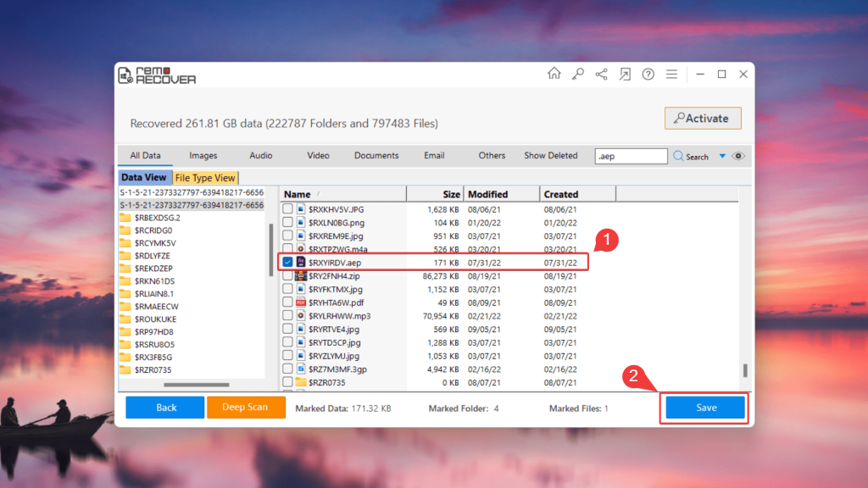Viewport: 868px width, 488px height.
Task: Click the key activation icon at the top
Action: pyautogui.click(x=578, y=74)
